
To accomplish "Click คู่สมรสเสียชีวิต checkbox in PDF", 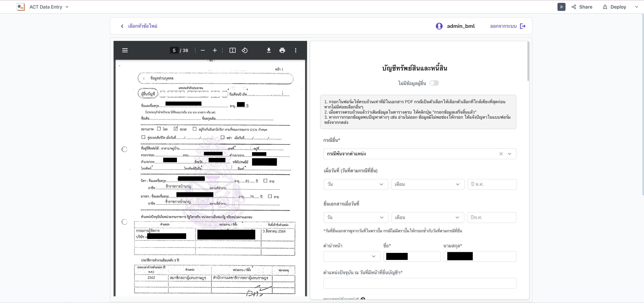I will pos(143,137).
